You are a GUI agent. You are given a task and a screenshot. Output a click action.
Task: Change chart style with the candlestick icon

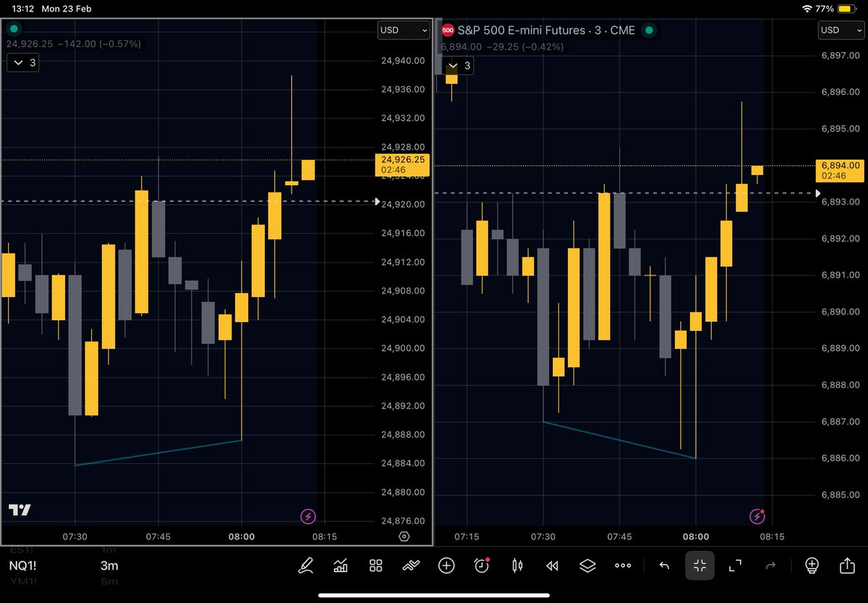pos(516,565)
